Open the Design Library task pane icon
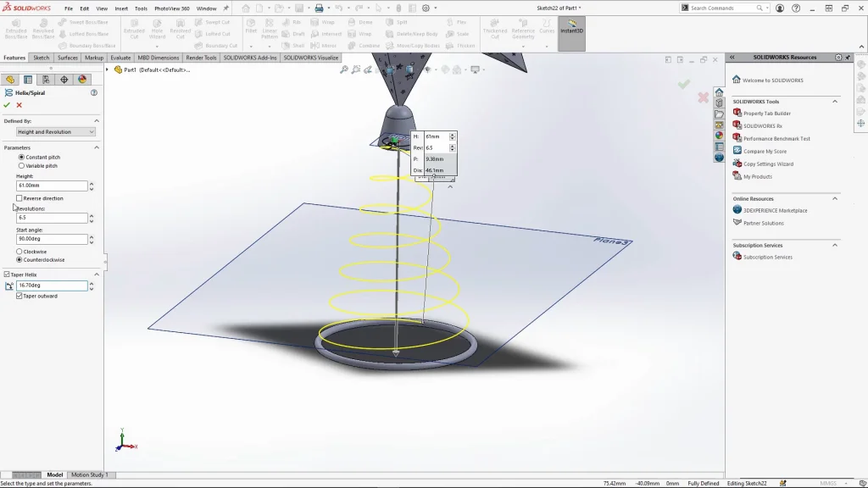This screenshot has width=868, height=488. click(719, 103)
